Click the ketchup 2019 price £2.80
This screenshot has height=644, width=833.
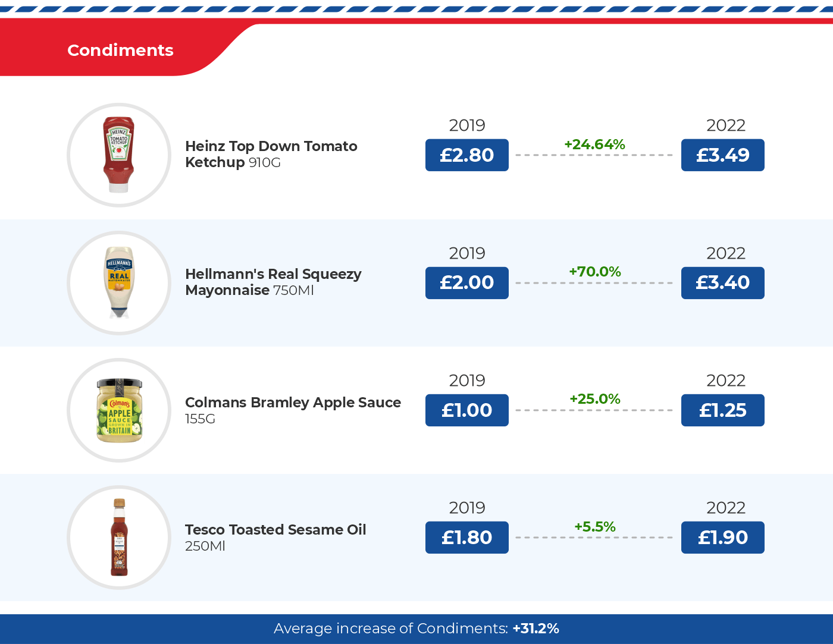tap(466, 155)
